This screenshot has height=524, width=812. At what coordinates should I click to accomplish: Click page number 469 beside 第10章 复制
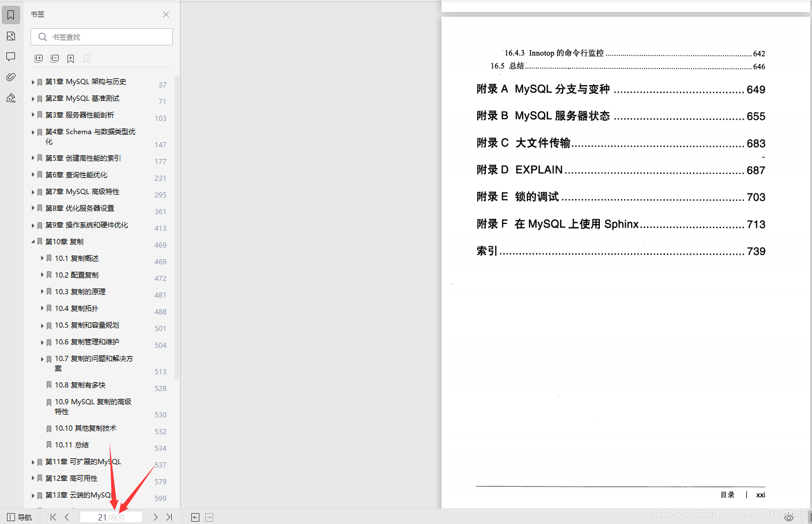pyautogui.click(x=160, y=245)
